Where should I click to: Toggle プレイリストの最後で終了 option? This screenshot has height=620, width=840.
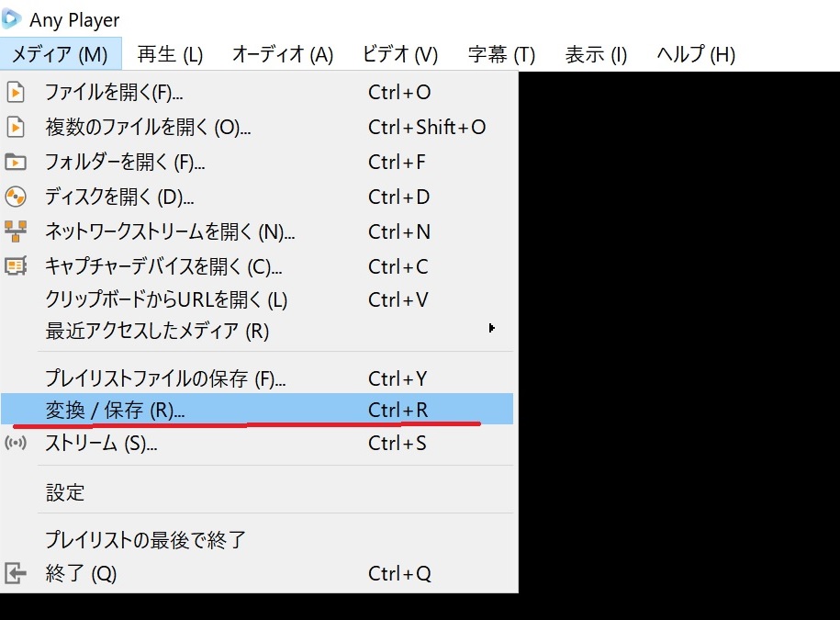[x=257, y=539]
